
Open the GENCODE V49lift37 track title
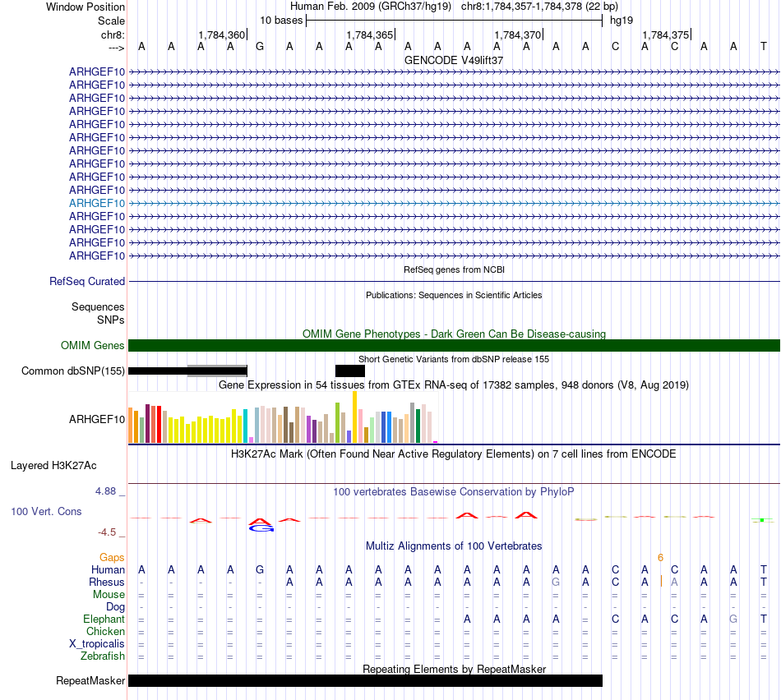(x=454, y=60)
